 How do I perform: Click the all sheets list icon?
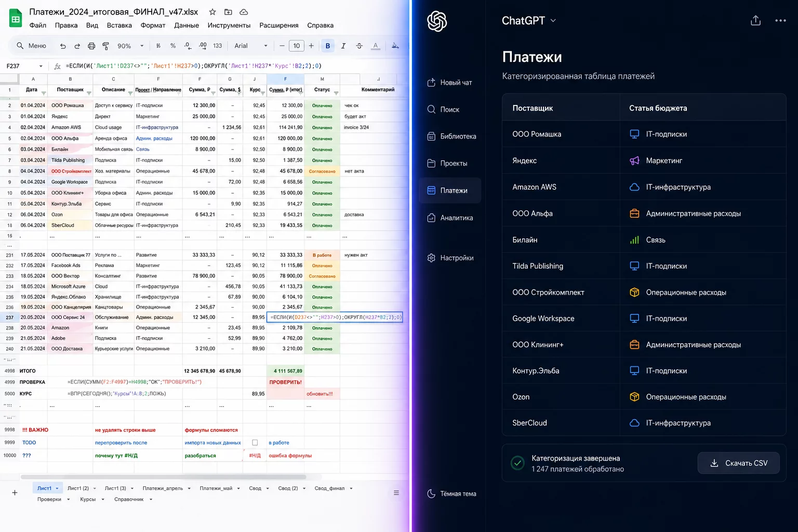[396, 493]
